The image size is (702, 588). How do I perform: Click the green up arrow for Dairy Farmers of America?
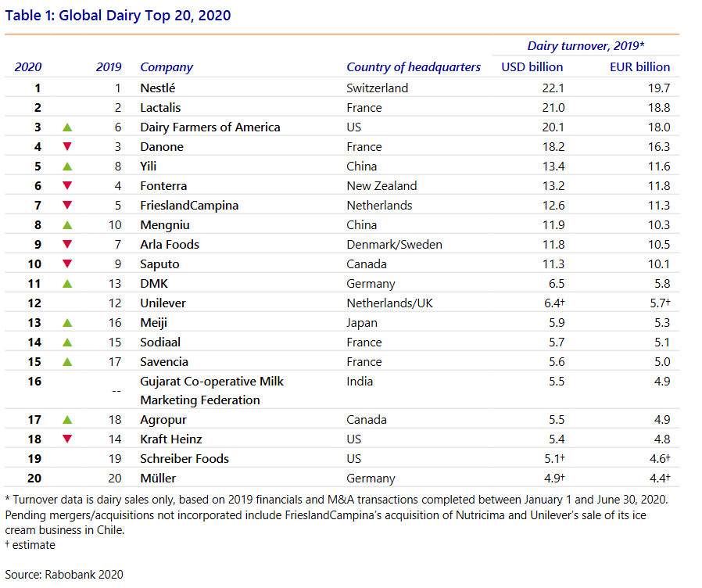point(67,127)
